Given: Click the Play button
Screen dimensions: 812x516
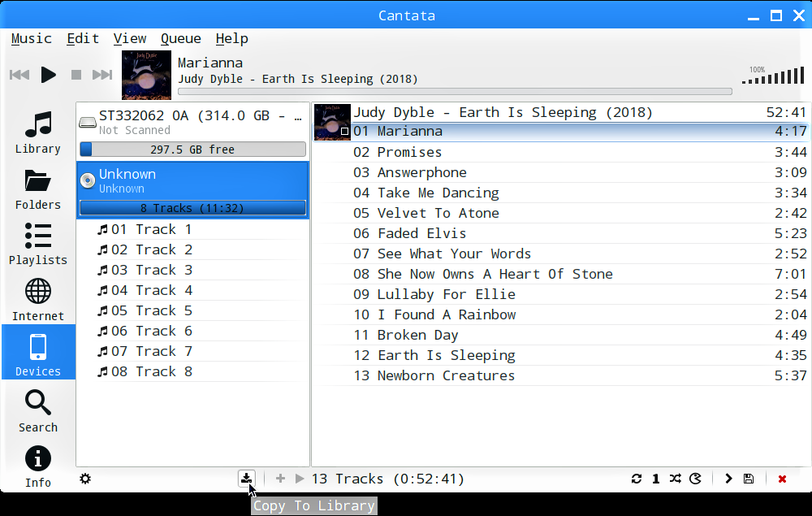Looking at the screenshot, I should click(48, 75).
